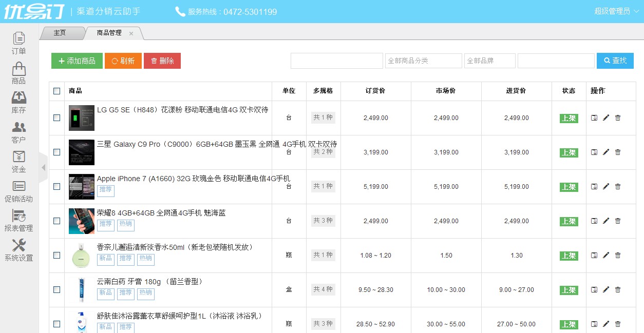Open the 超级管理员 user menu
644x333 pixels.
pos(616,11)
